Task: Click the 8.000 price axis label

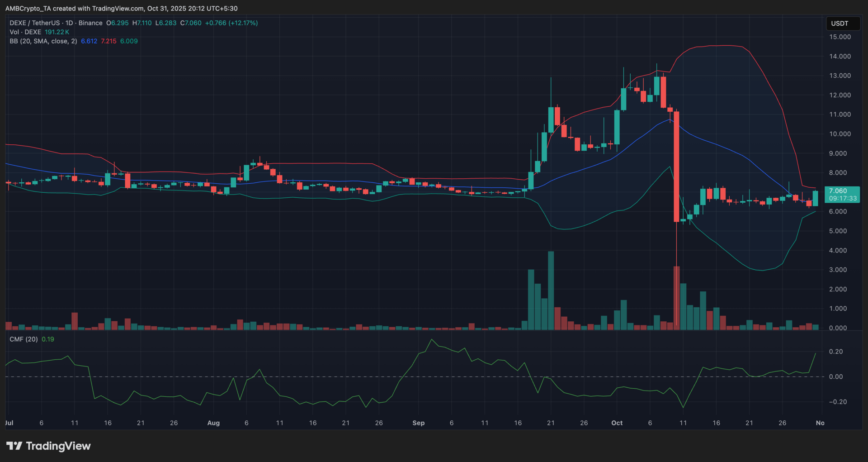Action: [x=838, y=173]
